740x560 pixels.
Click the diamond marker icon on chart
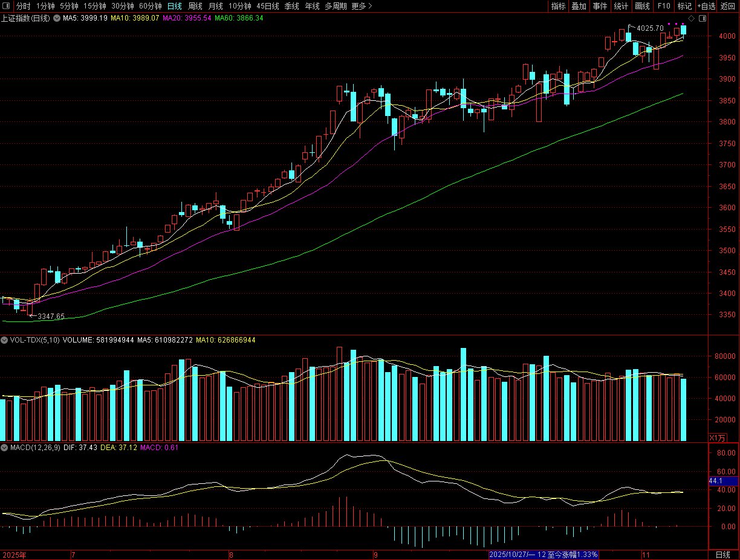(x=692, y=18)
